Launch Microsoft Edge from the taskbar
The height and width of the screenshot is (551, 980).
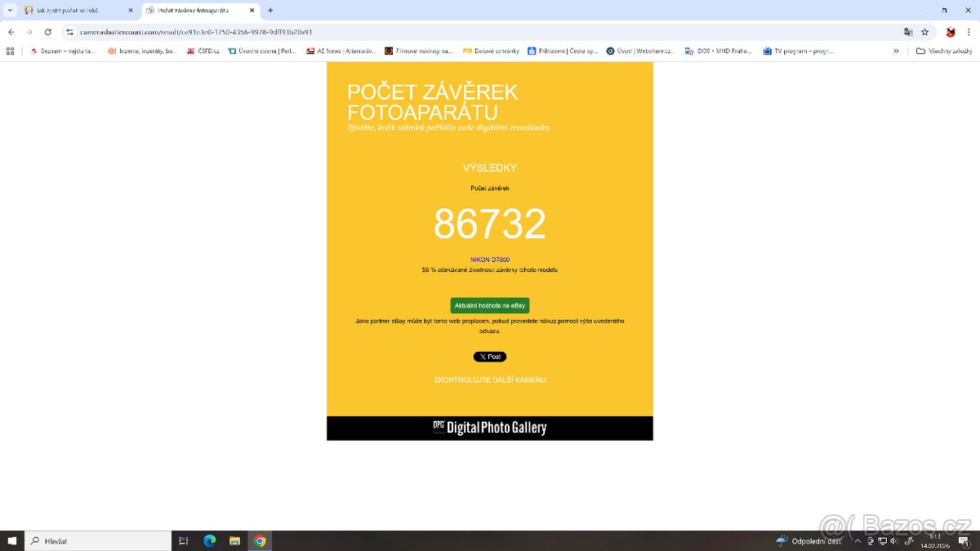[x=209, y=540]
